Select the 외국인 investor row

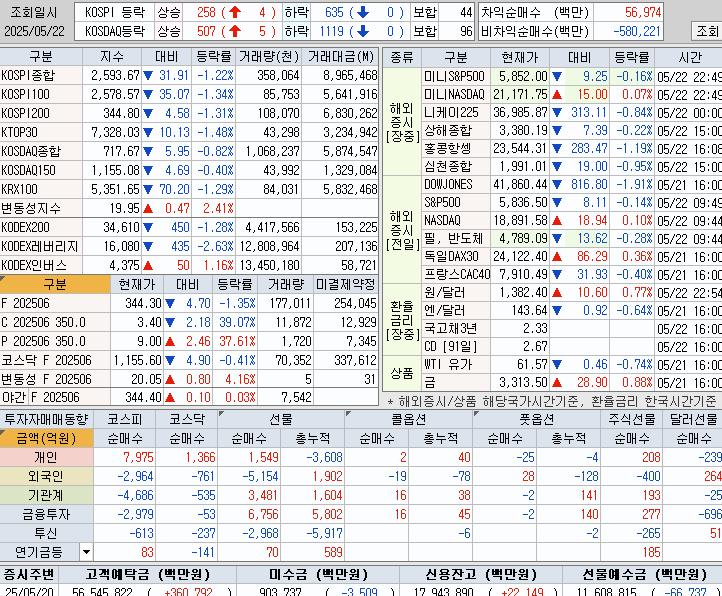[361, 476]
